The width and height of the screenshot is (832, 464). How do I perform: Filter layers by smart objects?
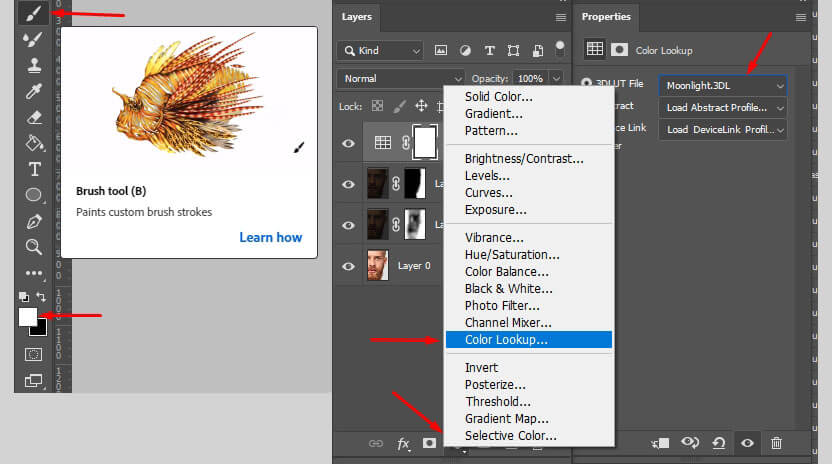pyautogui.click(x=538, y=50)
